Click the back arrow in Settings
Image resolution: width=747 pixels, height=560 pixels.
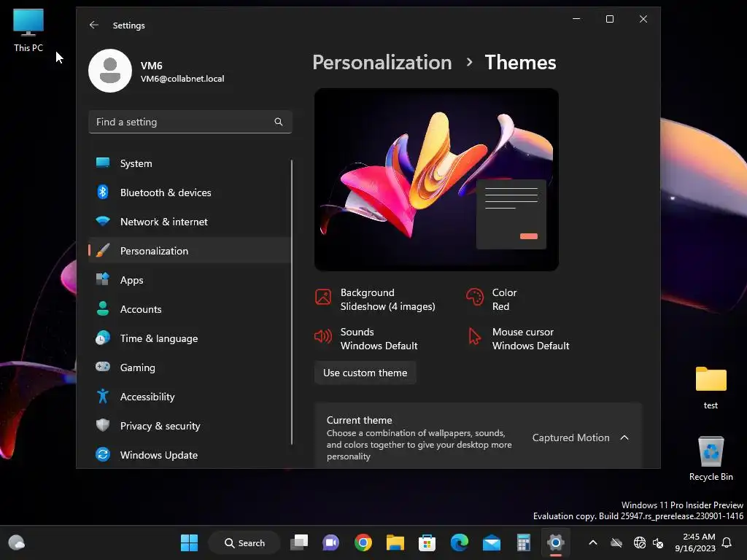tap(94, 26)
